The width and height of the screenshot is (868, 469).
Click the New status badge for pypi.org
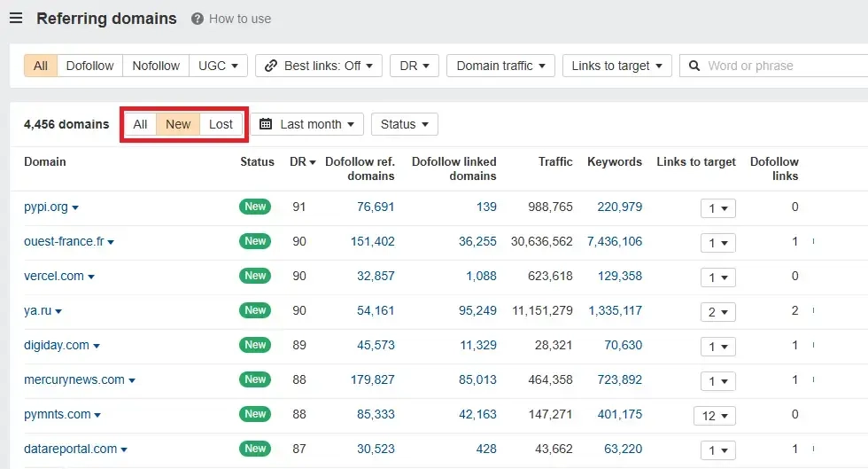pos(255,207)
